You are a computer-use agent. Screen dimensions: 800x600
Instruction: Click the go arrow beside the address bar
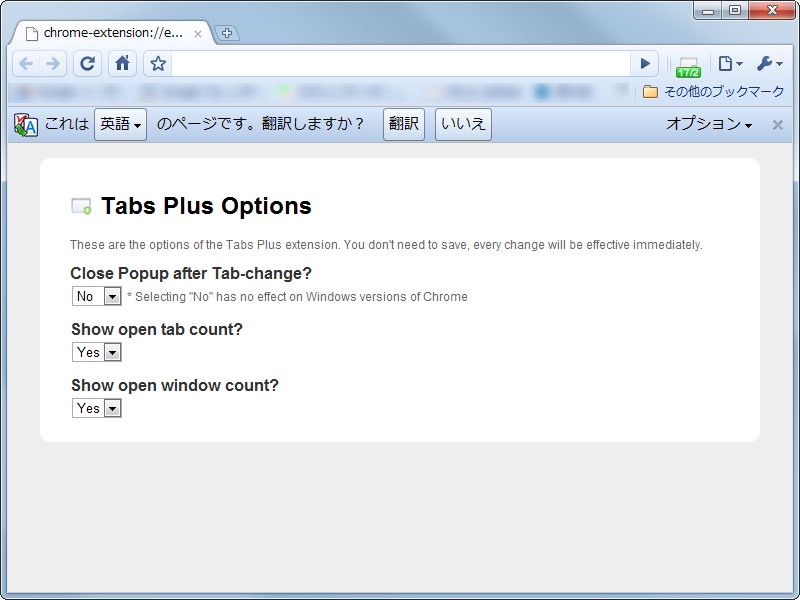pyautogui.click(x=644, y=64)
